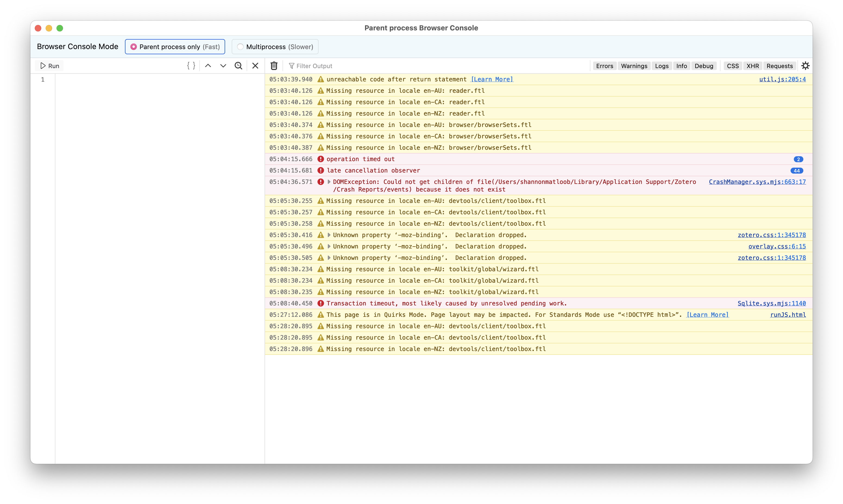
Task: Clear console output with trash icon
Action: [274, 66]
